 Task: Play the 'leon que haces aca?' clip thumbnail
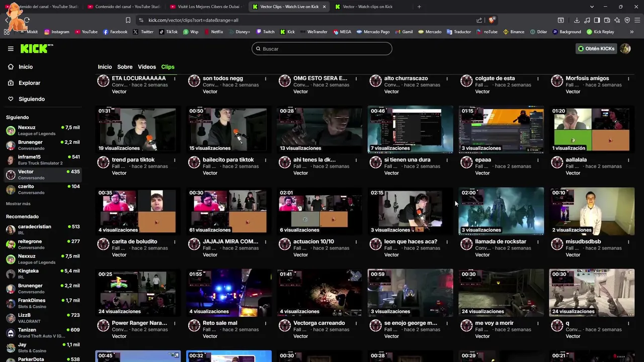pos(410,211)
